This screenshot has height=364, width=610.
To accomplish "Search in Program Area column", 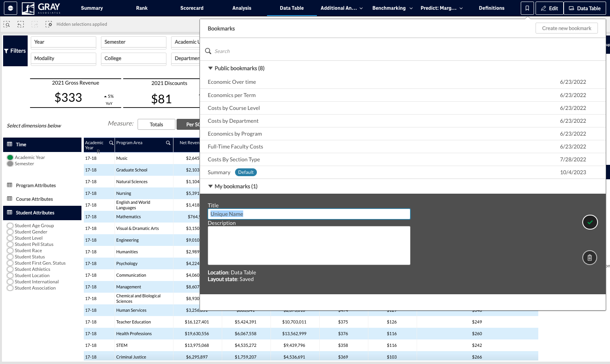I will 168,143.
